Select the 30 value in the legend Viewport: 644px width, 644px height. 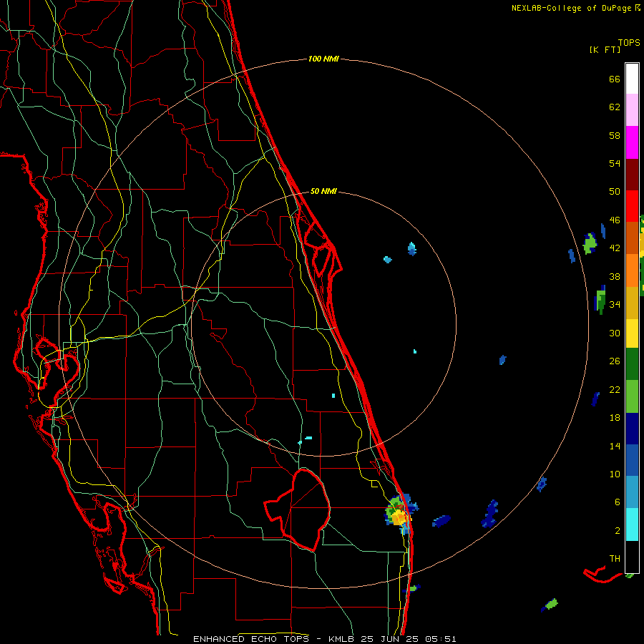click(x=615, y=333)
